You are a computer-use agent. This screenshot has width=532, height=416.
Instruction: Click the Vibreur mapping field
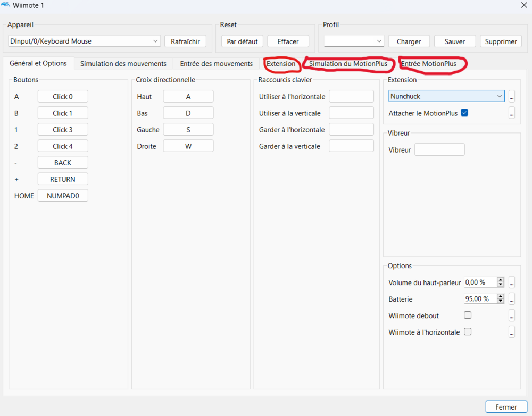tap(439, 149)
